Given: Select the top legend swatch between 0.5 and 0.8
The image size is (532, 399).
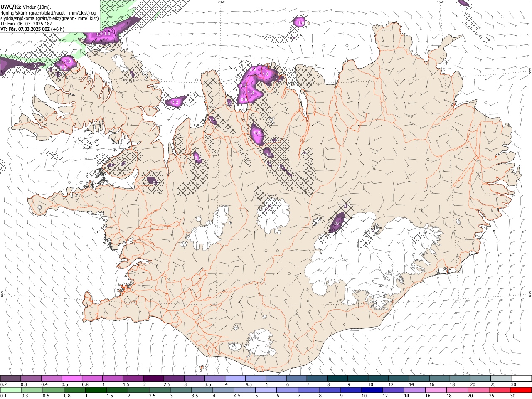Looking at the screenshot, I should click(x=72, y=378).
